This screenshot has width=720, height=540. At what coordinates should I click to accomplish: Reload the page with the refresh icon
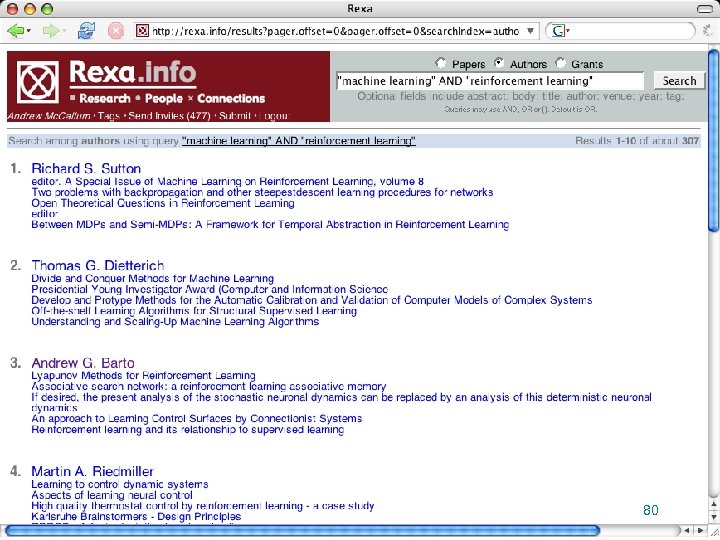tap(86, 31)
